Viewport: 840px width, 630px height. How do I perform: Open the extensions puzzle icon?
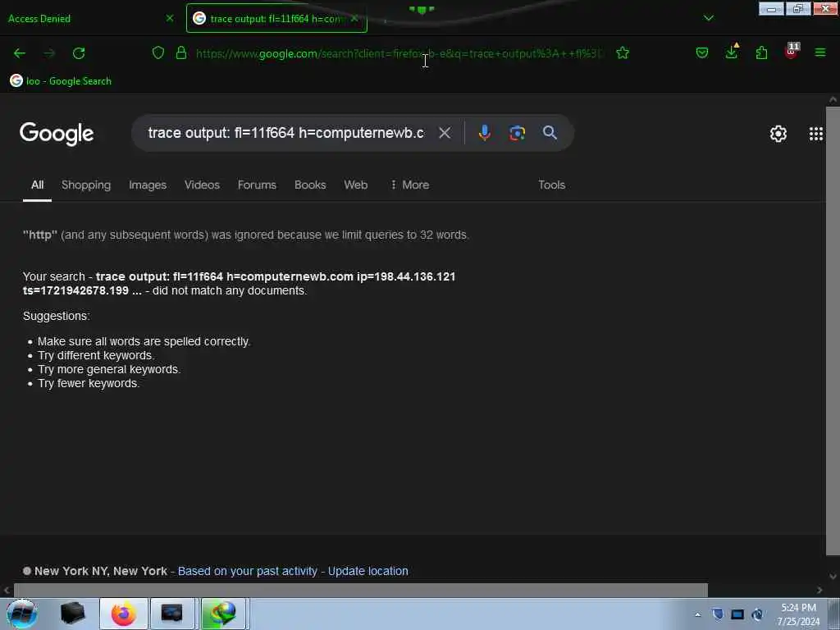(x=761, y=52)
